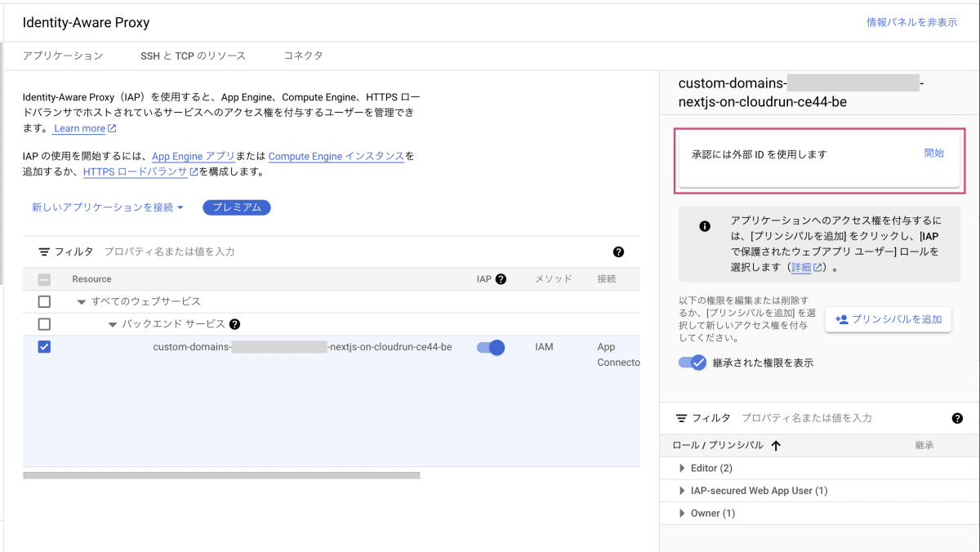Click プリンシパルを追加 button
This screenshot has width=980, height=552.
(889, 320)
